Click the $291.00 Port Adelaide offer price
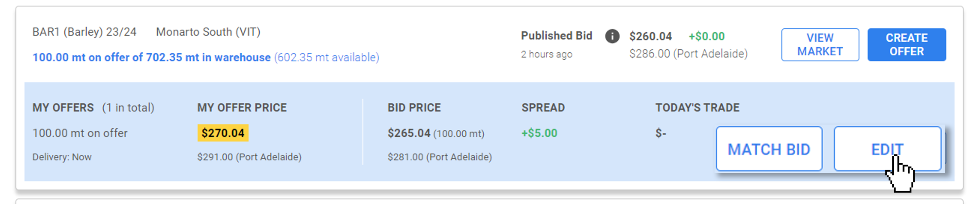 (249, 157)
